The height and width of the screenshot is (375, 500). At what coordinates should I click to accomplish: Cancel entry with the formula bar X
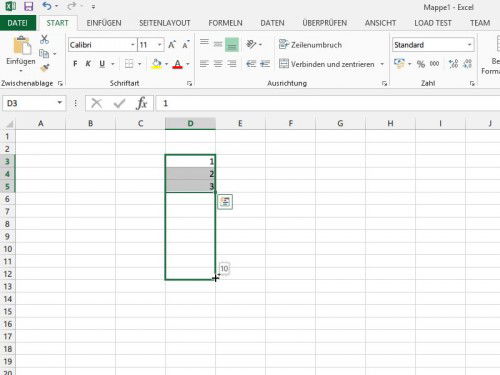tap(97, 103)
